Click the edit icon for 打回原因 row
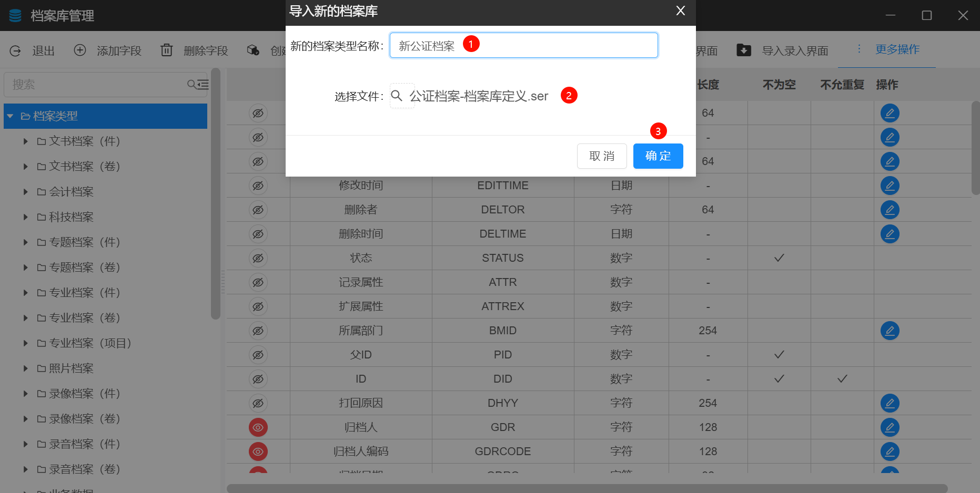 890,403
